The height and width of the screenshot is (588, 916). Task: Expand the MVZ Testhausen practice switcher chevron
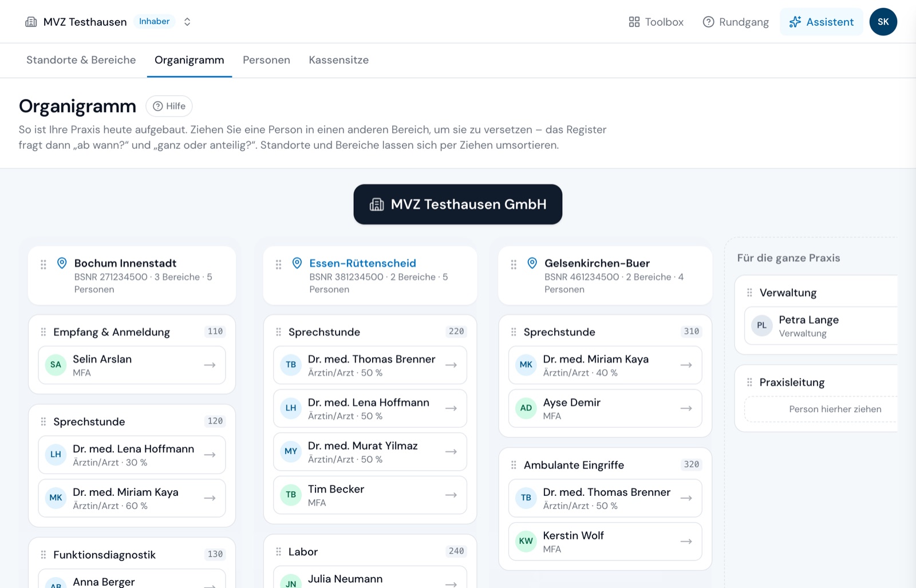(x=187, y=22)
